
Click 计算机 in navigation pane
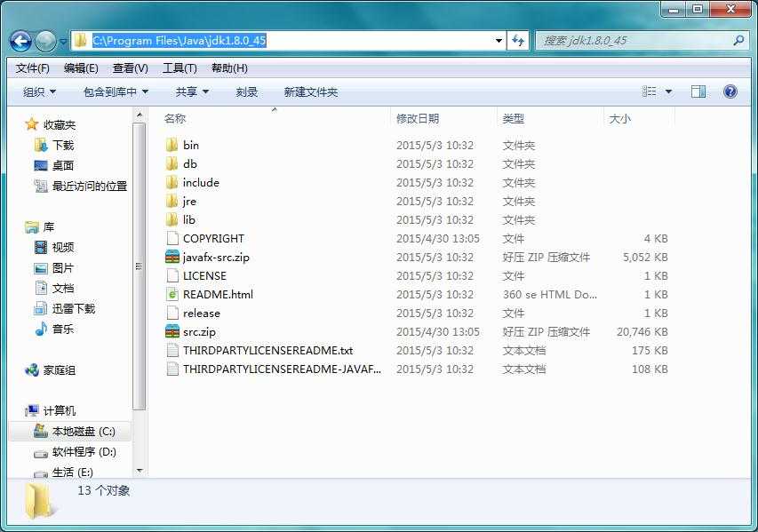59,410
